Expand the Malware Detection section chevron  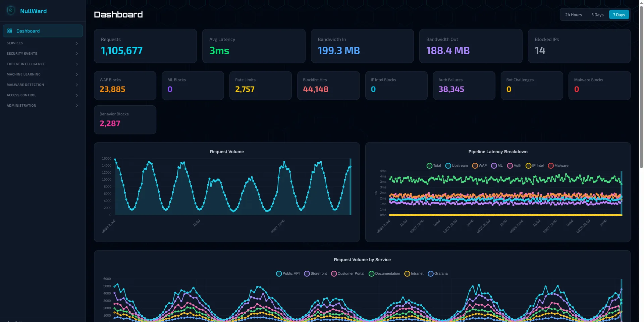point(77,85)
